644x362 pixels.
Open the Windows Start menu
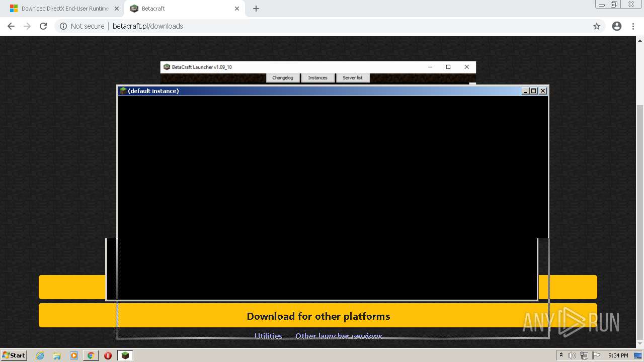coord(14,355)
